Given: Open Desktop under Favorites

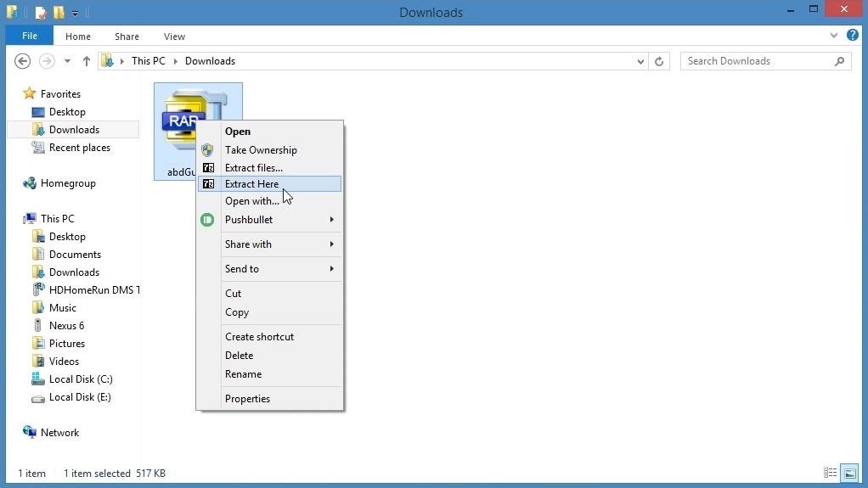Looking at the screenshot, I should coord(67,112).
